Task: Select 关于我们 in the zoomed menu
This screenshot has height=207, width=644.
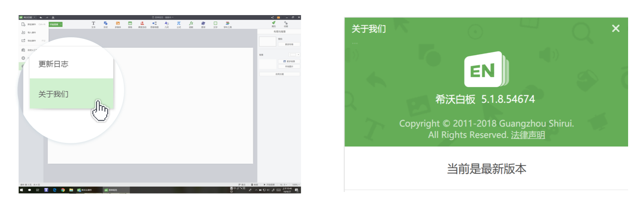Action: (72, 94)
